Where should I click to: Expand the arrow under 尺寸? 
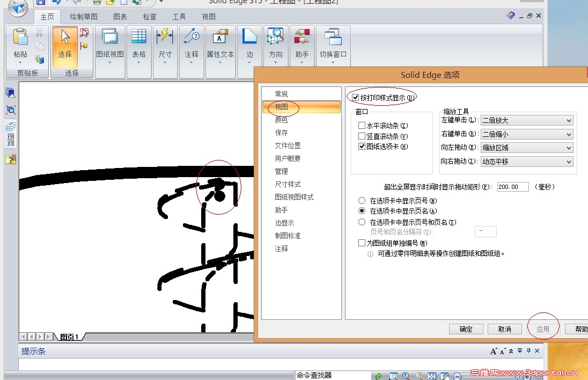(x=165, y=62)
